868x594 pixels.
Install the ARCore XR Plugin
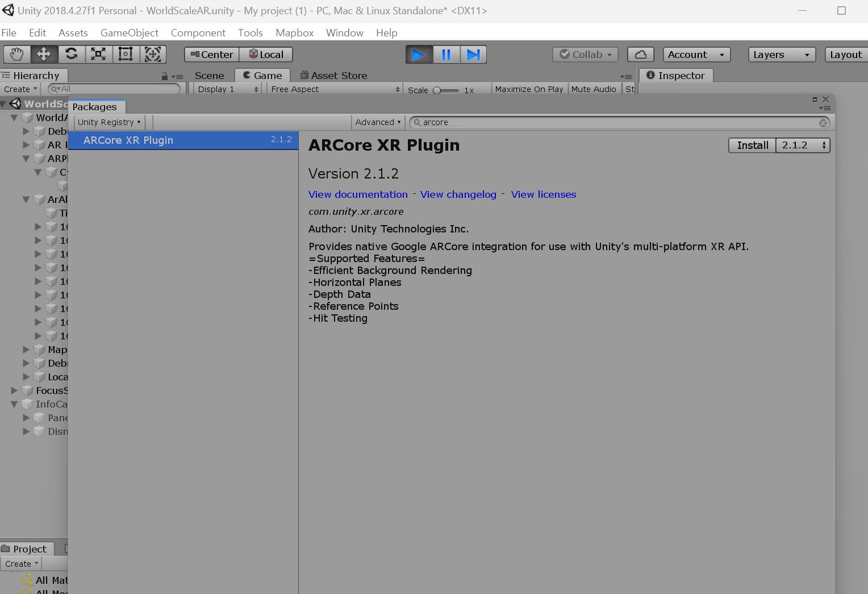tap(753, 146)
